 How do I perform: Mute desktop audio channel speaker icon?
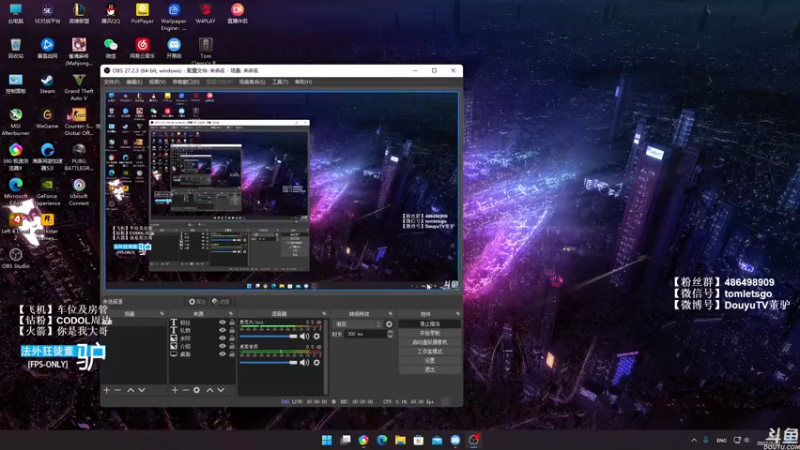click(305, 362)
